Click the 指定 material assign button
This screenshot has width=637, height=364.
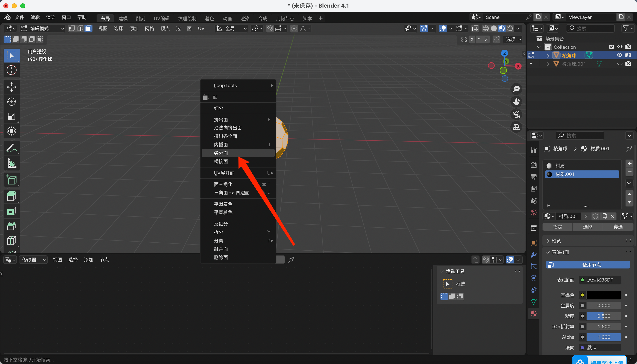pyautogui.click(x=557, y=227)
